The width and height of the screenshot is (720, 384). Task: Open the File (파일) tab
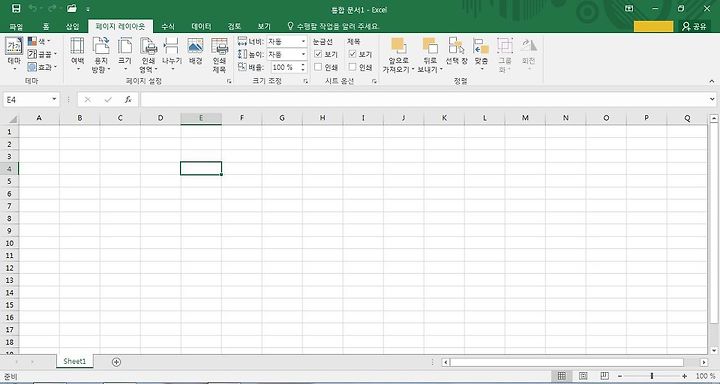[16, 27]
